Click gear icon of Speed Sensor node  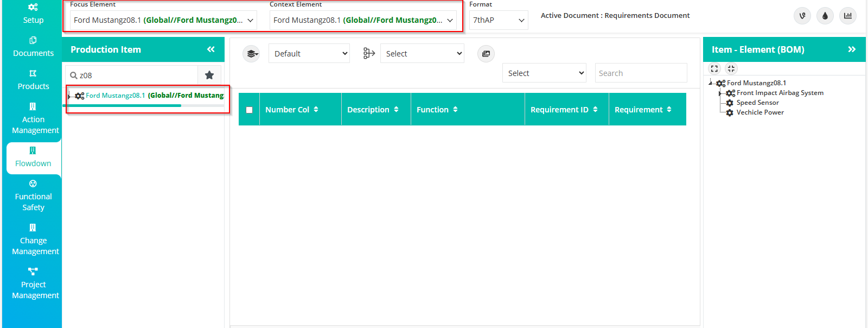click(730, 103)
